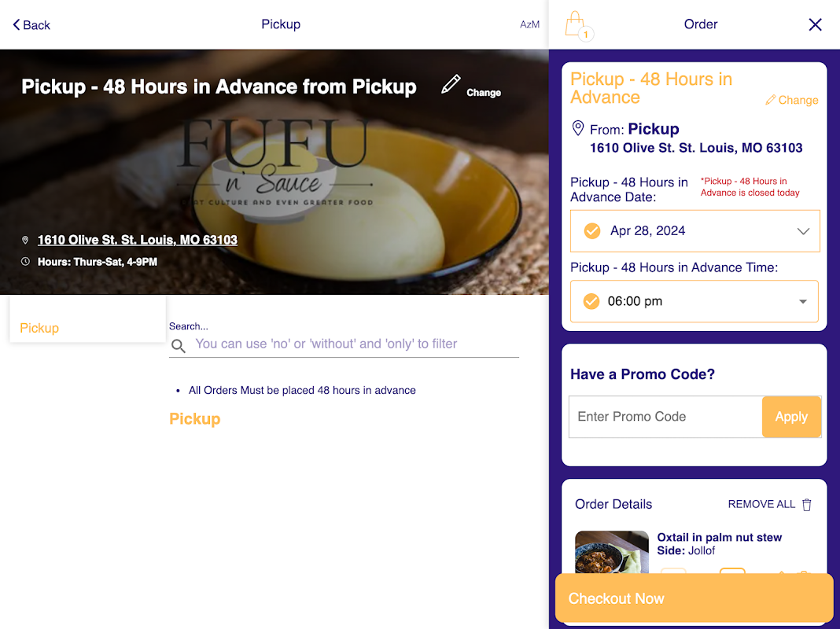Viewport: 840px width, 629px height.
Task: Close the Order panel
Action: pyautogui.click(x=815, y=24)
